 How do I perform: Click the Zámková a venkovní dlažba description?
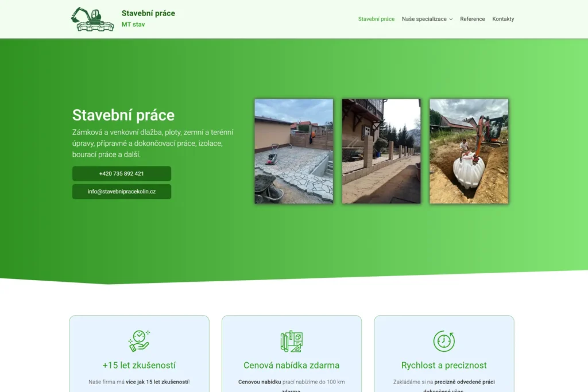pos(153,143)
